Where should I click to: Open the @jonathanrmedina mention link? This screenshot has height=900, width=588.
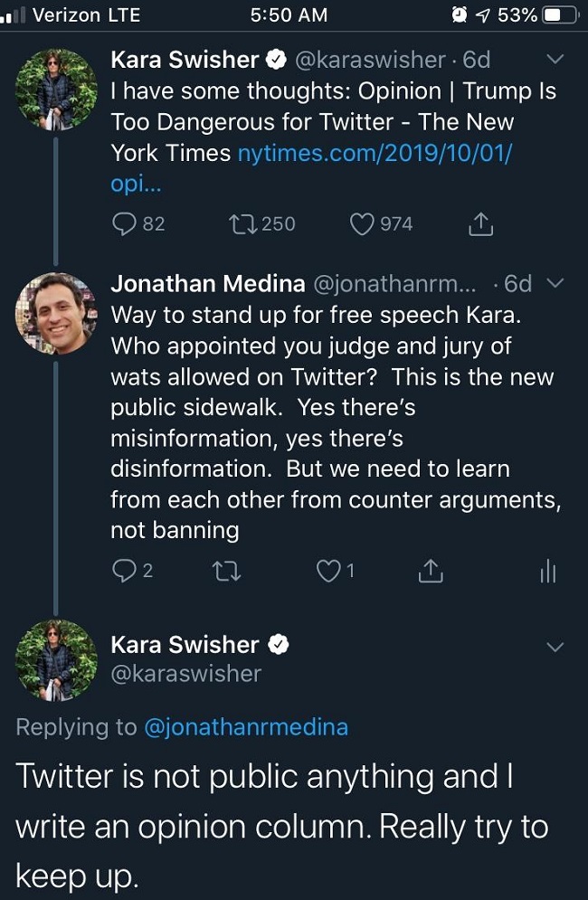click(245, 727)
